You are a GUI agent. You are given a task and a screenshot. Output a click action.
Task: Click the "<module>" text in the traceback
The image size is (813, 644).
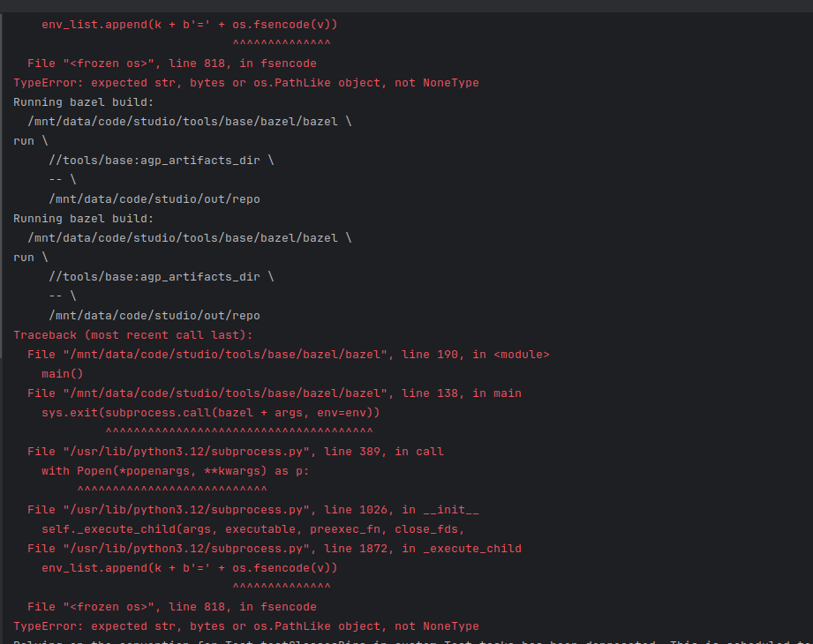pyautogui.click(x=522, y=355)
